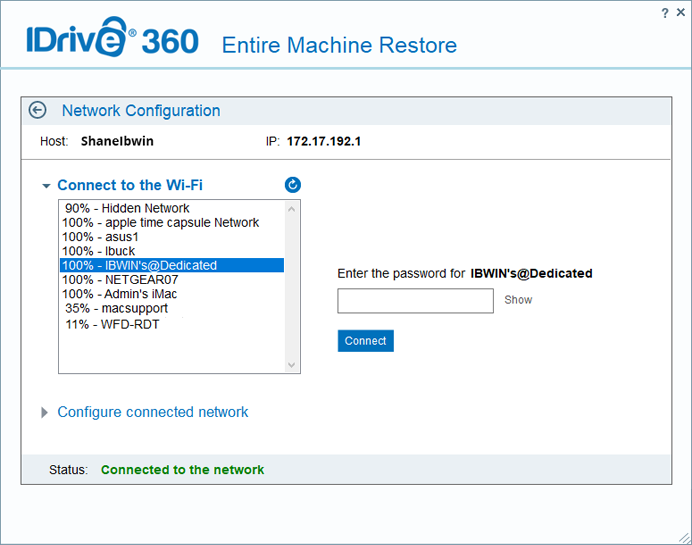
Task: Click scroll down arrow of network list
Action: (291, 365)
